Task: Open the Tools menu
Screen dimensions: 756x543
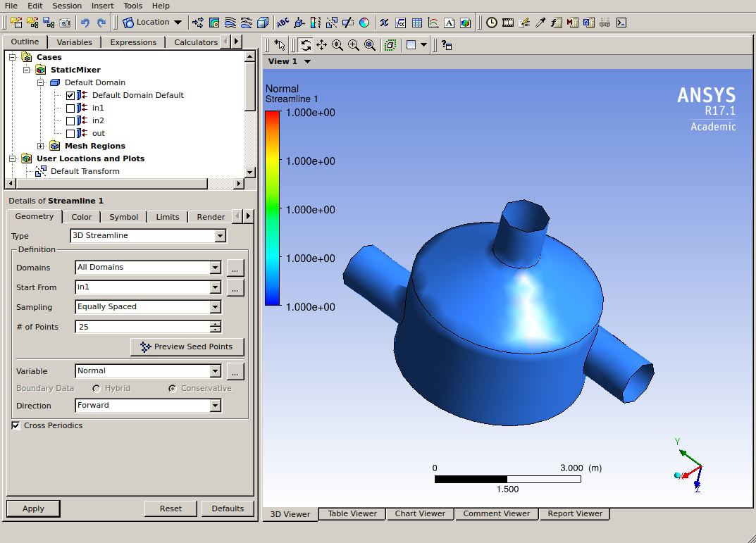Action: (132, 6)
